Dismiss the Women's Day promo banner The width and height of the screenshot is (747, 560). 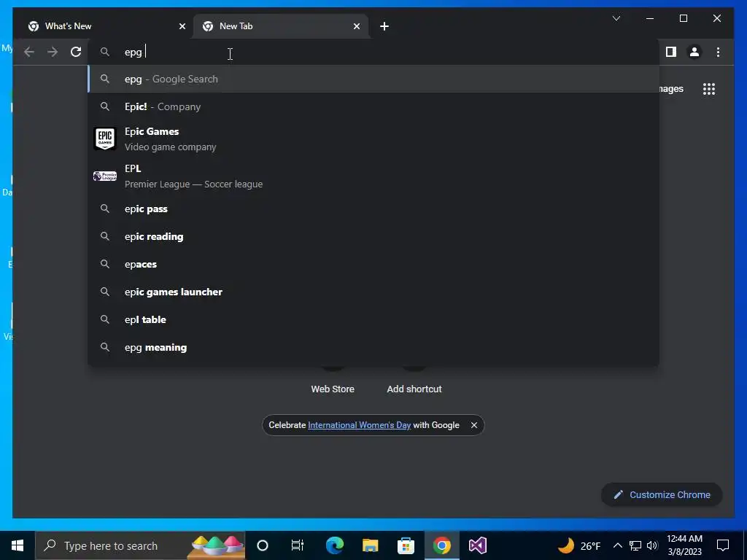[x=474, y=425]
